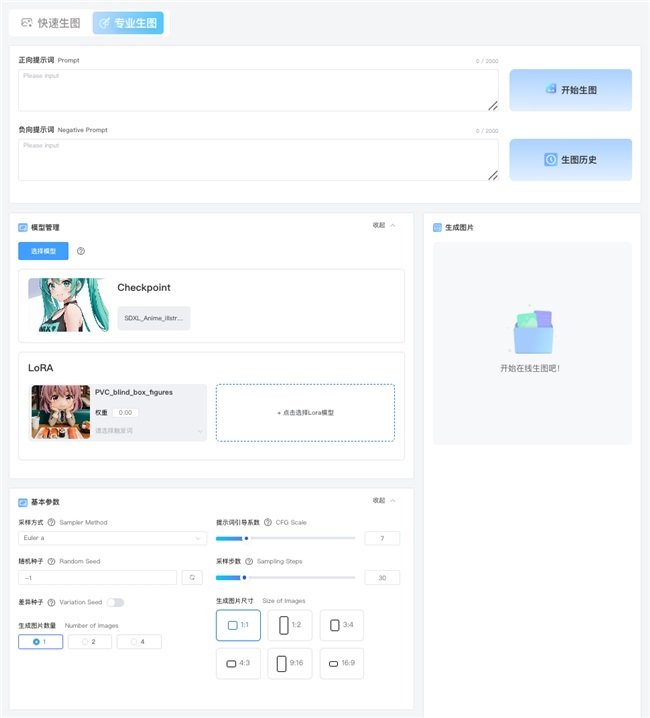
Task: Click the CFG Scale slider handle
Action: (x=246, y=538)
